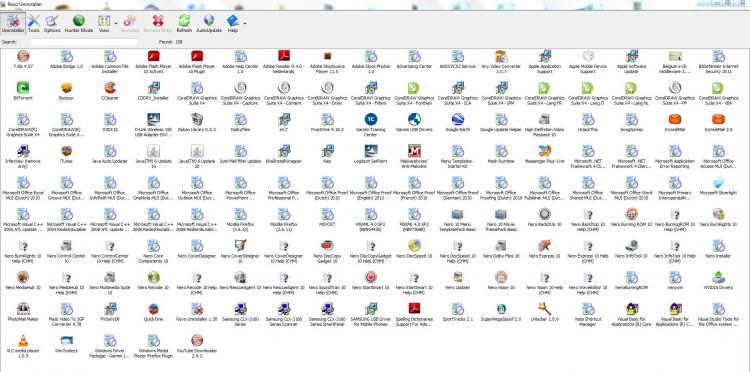Expand the Help dropdown arrow
Screen dimensions: 750x372
point(245,23)
